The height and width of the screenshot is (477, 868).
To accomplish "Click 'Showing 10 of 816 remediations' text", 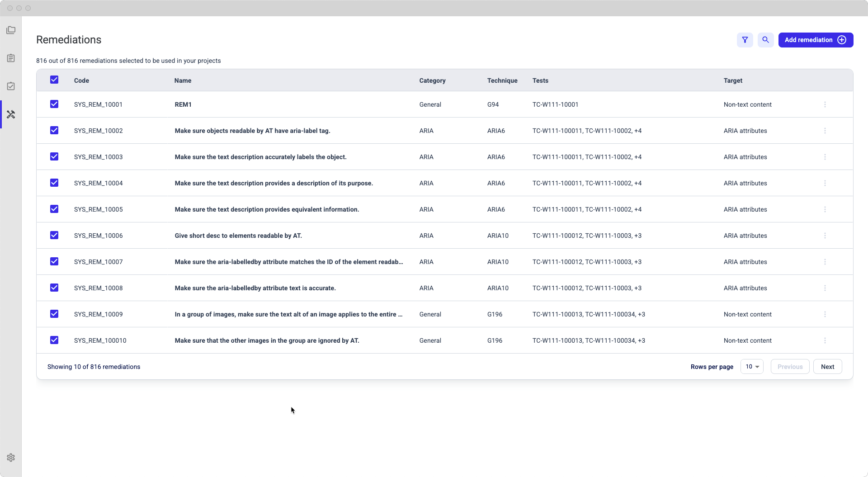I will (x=94, y=367).
